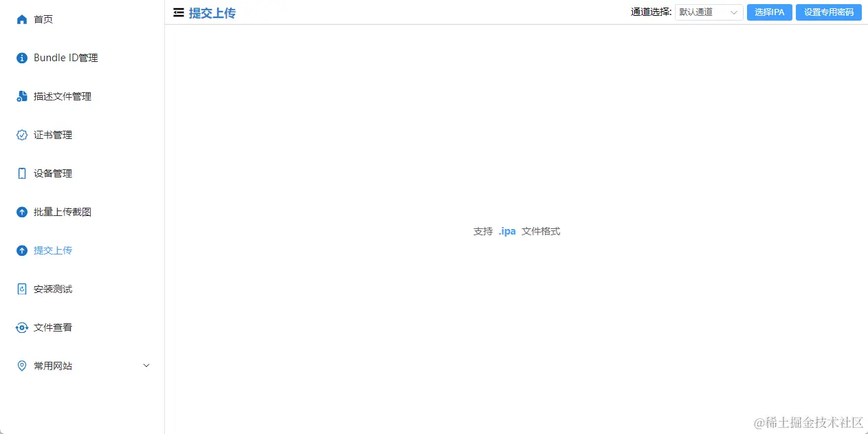Viewport: 868px width, 434px height.
Task: Select 批量上传截图 screenshot upload
Action: 61,212
